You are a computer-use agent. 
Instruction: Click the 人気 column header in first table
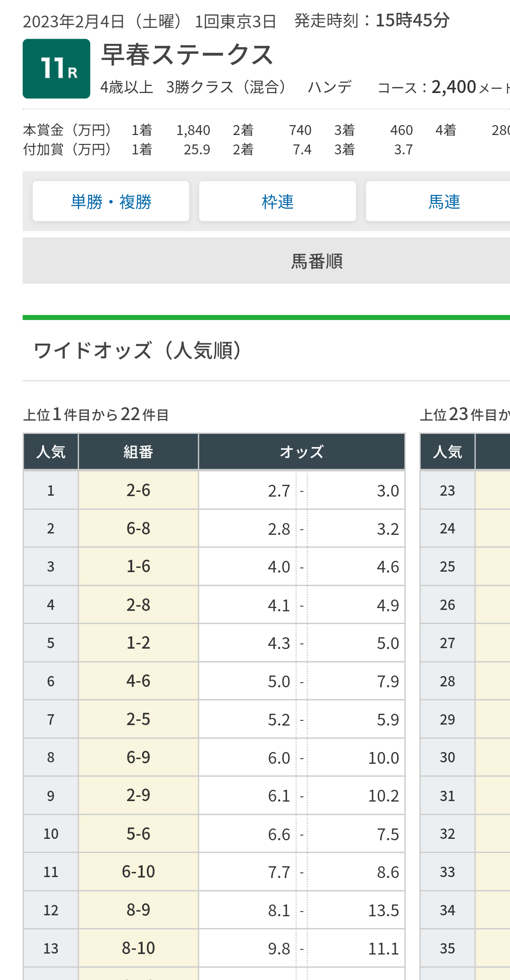click(x=51, y=452)
